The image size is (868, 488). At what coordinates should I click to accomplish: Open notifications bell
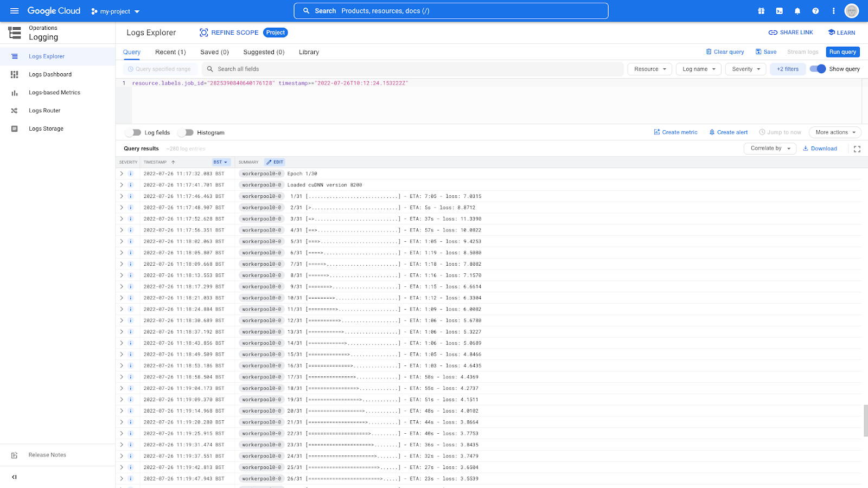coord(797,11)
